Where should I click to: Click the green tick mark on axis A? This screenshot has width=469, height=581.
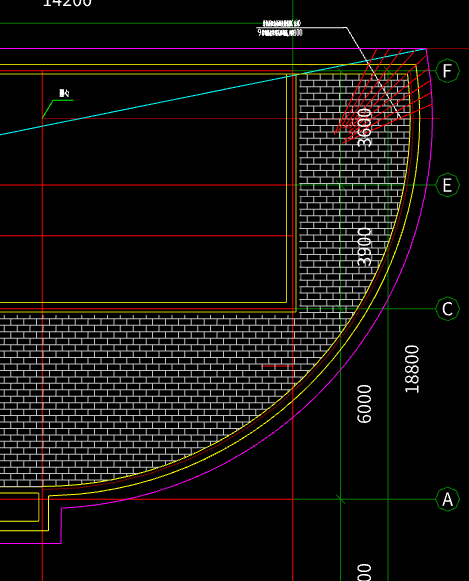click(x=340, y=499)
